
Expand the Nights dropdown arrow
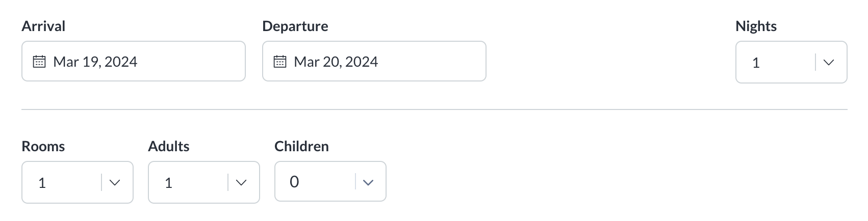click(829, 63)
